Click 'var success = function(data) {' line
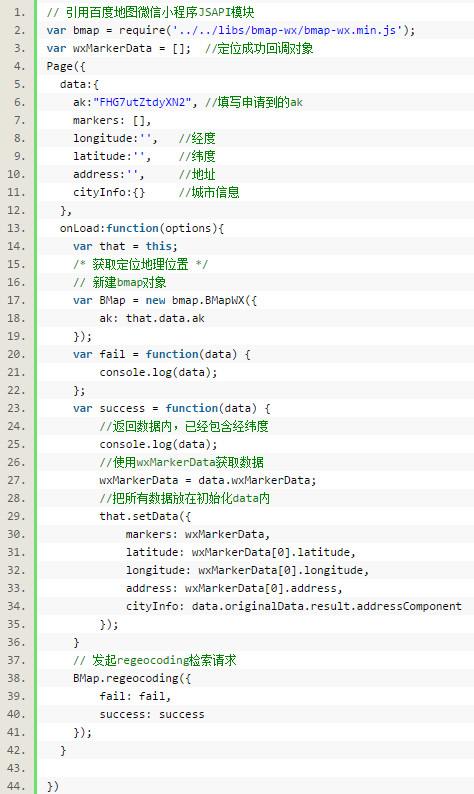 172,408
